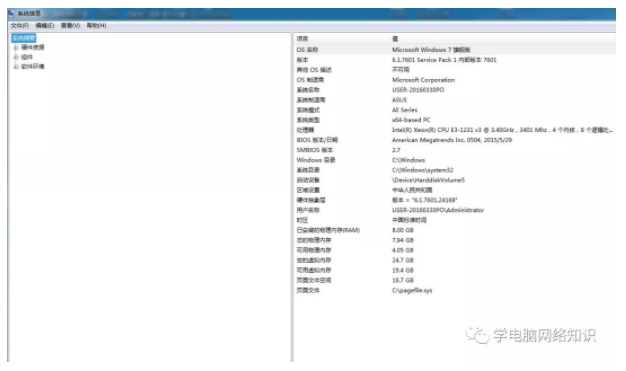Expand the 软件环境 tree node

pos(16,67)
